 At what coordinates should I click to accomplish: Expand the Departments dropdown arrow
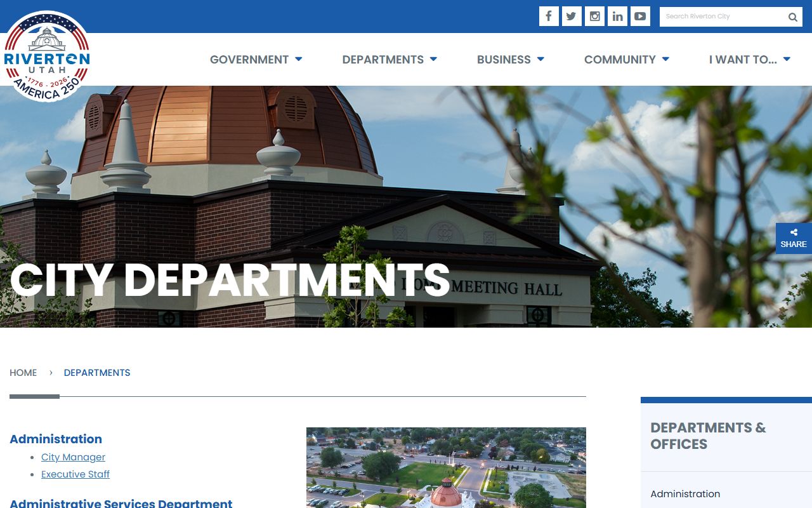tap(433, 59)
